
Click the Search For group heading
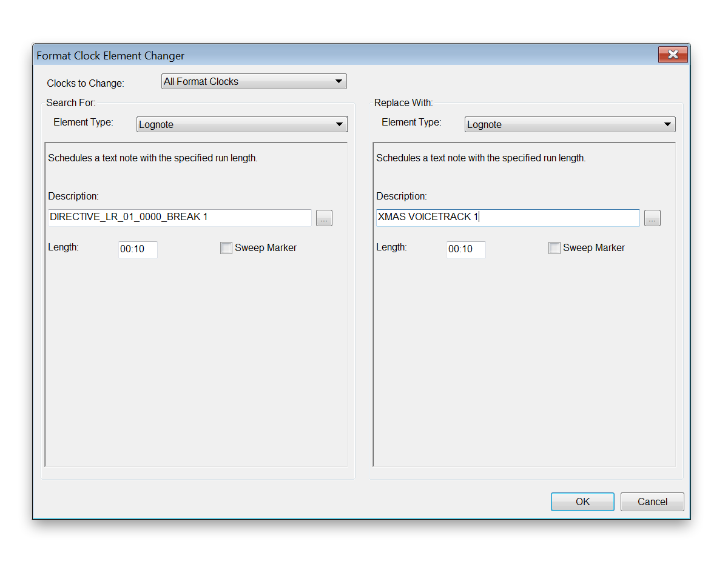pos(71,103)
